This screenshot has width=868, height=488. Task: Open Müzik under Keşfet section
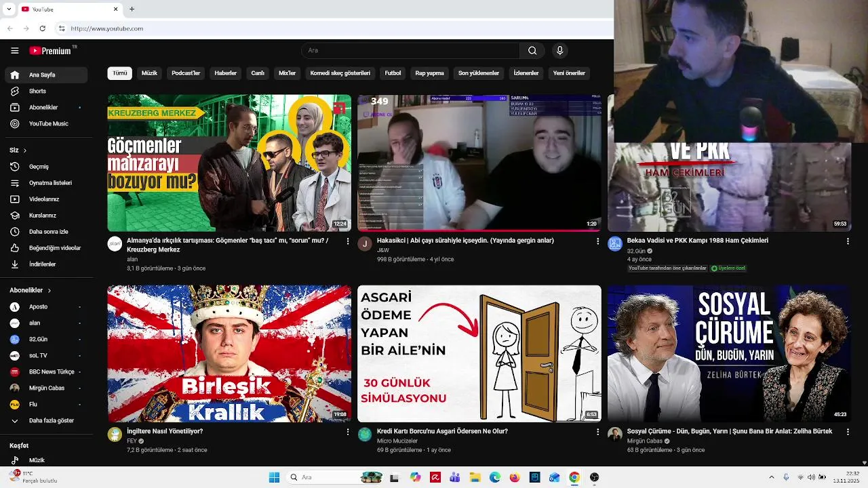click(46, 460)
